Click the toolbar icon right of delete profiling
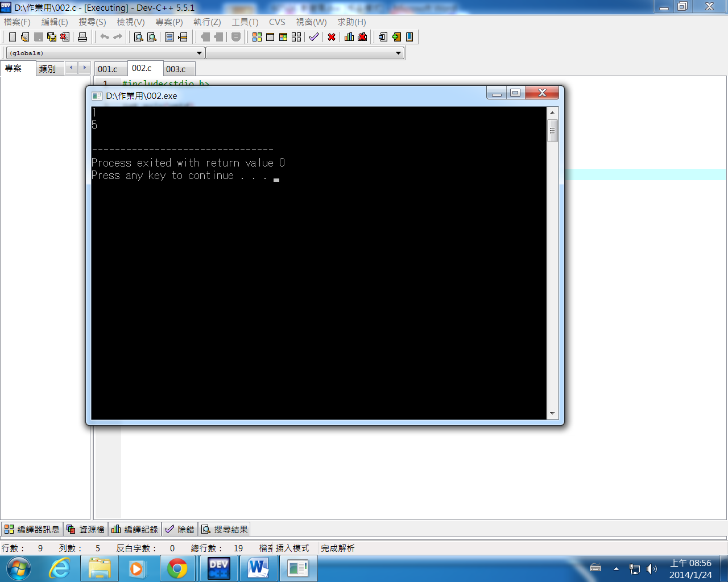Viewport: 728px width, 582px height. point(383,37)
